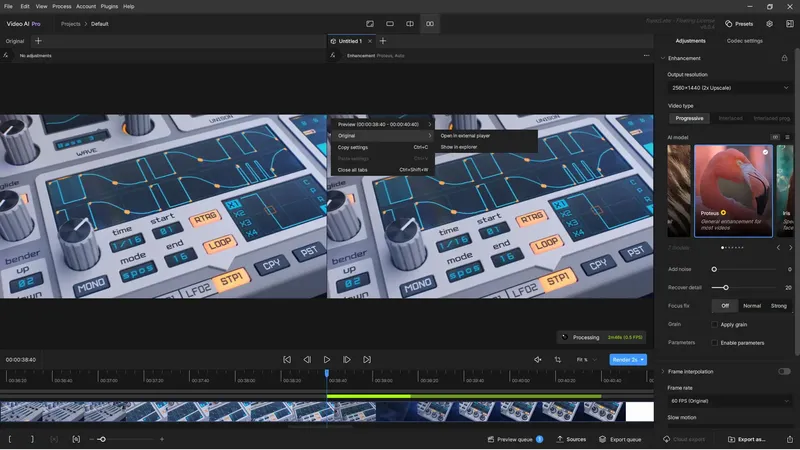800x450 pixels.
Task: Select Open in external player
Action: tap(486, 136)
